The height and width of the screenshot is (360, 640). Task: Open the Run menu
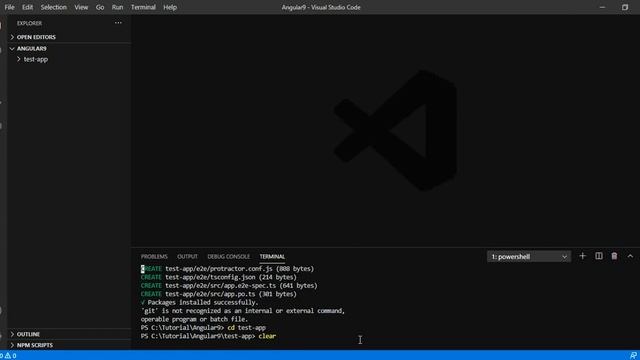tap(117, 7)
